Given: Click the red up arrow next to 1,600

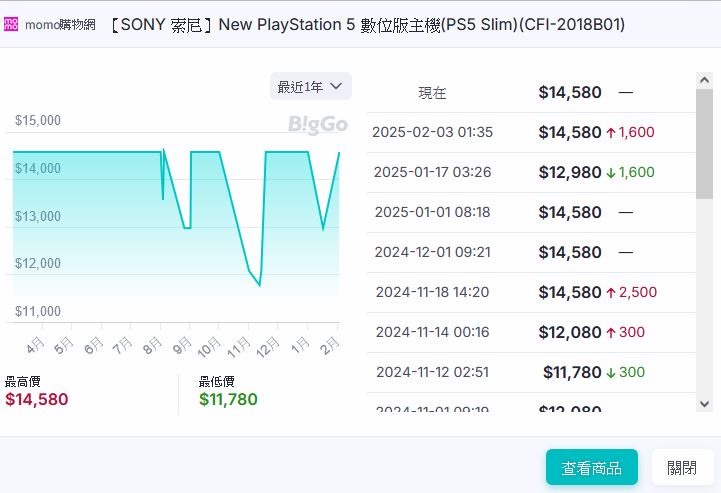Looking at the screenshot, I should pyautogui.click(x=611, y=133).
